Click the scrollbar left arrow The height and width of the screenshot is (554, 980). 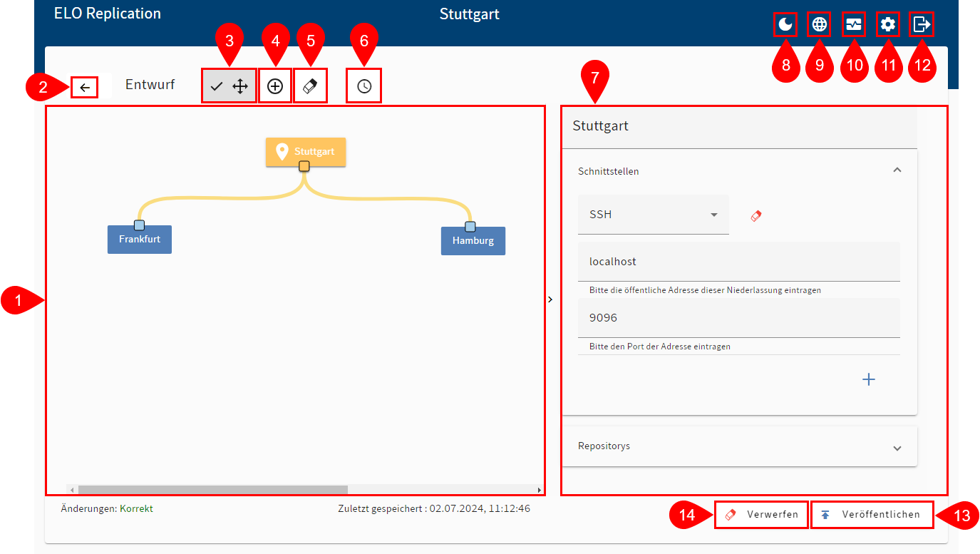(71, 490)
